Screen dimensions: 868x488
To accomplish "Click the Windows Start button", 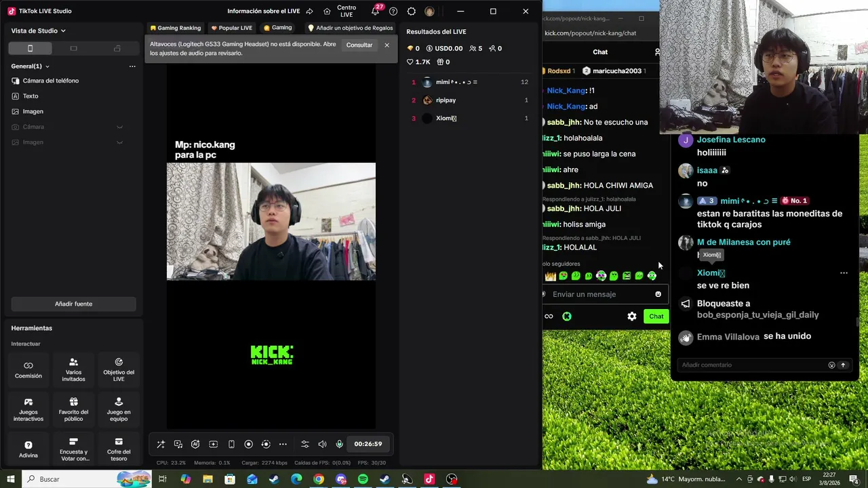I will tap(11, 479).
